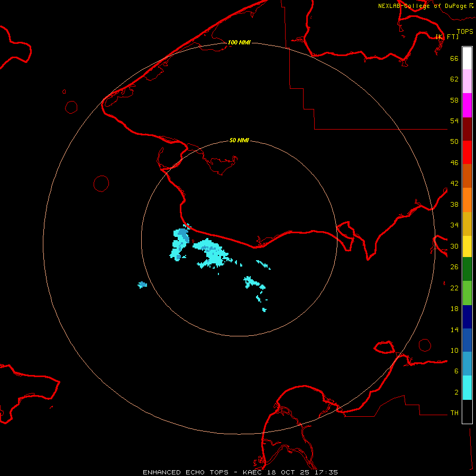476x476 pixels.
Task: Click the 62 legend value
Action: 454,79
